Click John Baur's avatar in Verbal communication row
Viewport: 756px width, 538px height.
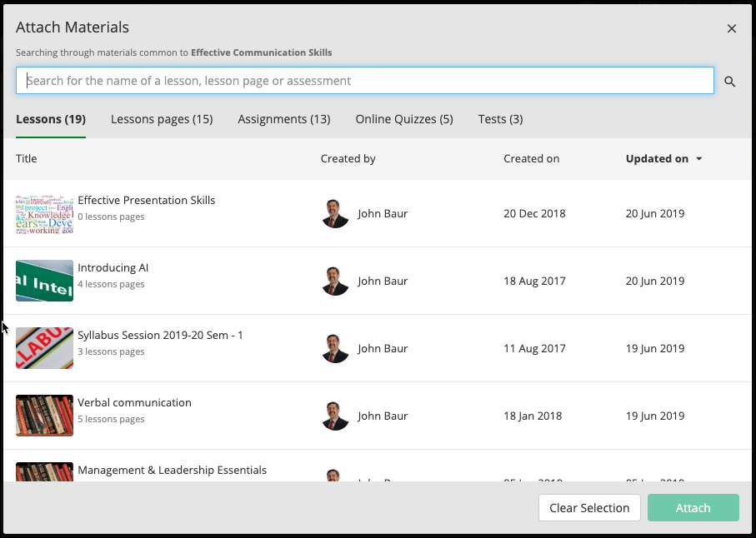click(x=335, y=416)
